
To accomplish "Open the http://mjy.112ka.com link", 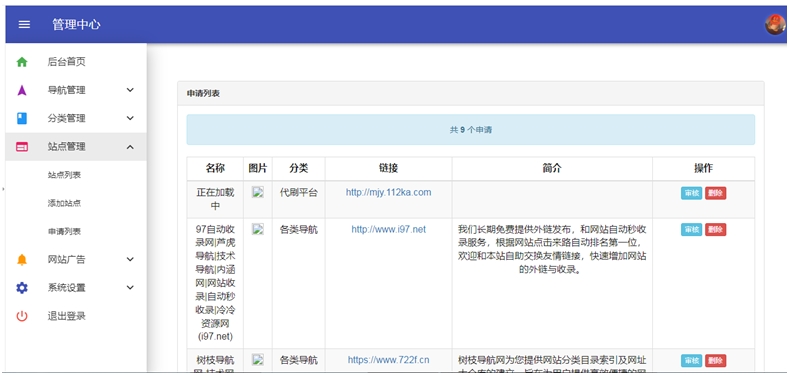I will pos(388,192).
